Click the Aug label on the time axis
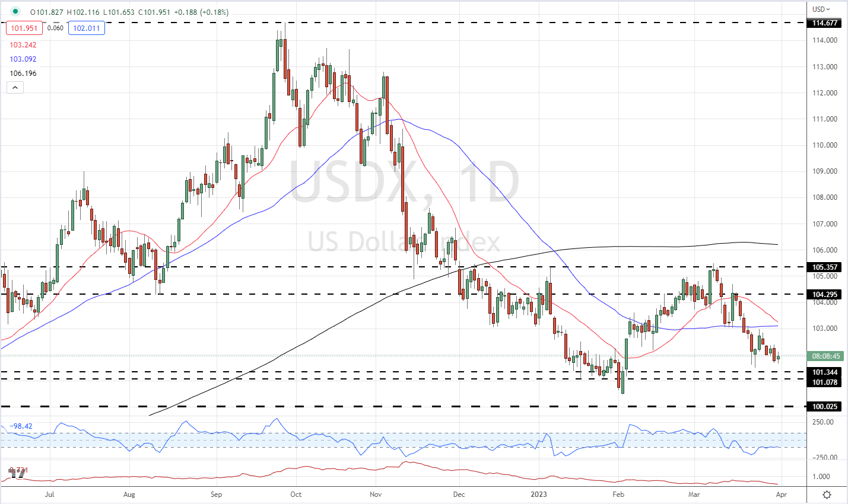848x504 pixels. (x=129, y=495)
